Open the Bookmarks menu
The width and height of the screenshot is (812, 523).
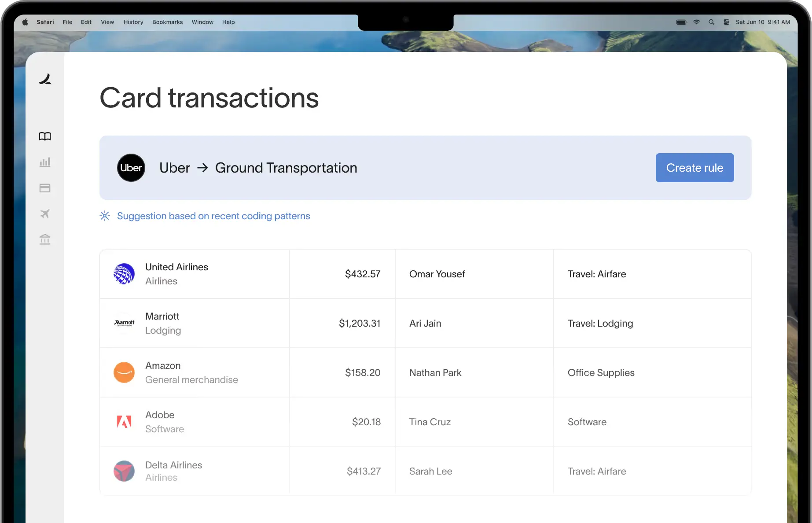tap(168, 22)
